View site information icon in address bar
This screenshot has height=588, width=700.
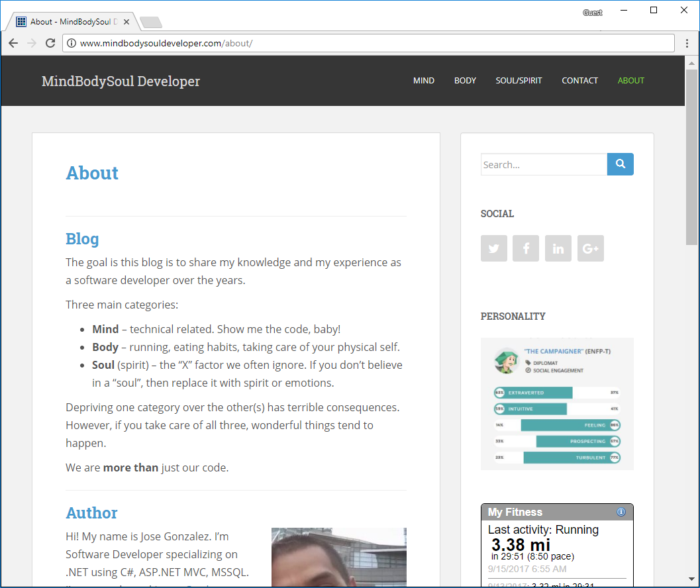[x=72, y=43]
